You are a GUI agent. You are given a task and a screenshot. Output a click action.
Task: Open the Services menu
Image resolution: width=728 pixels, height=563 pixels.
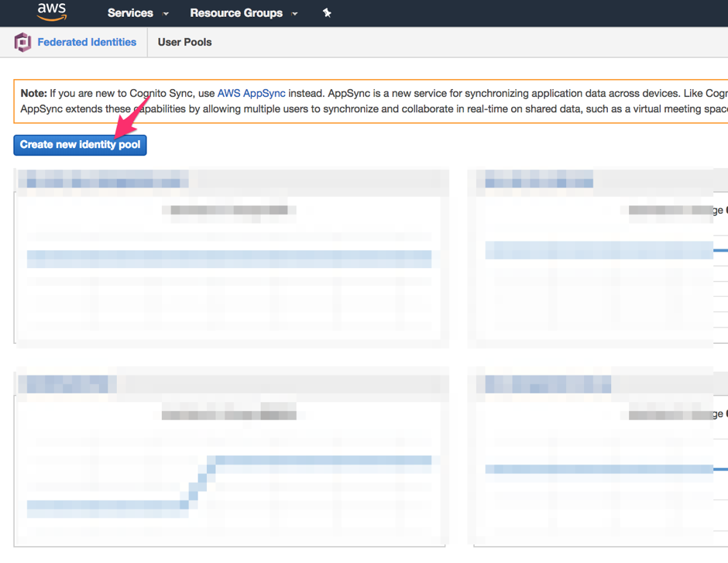130,13
